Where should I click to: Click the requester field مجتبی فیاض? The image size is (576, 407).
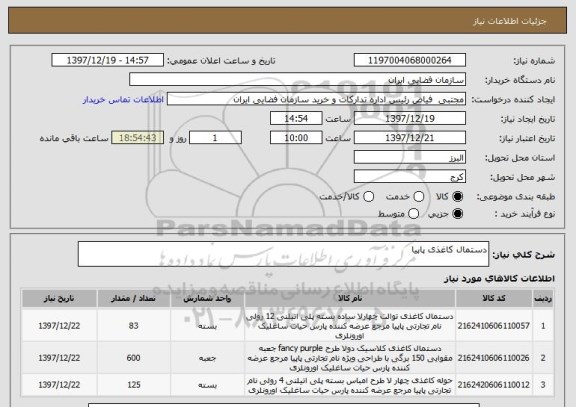[x=316, y=99]
